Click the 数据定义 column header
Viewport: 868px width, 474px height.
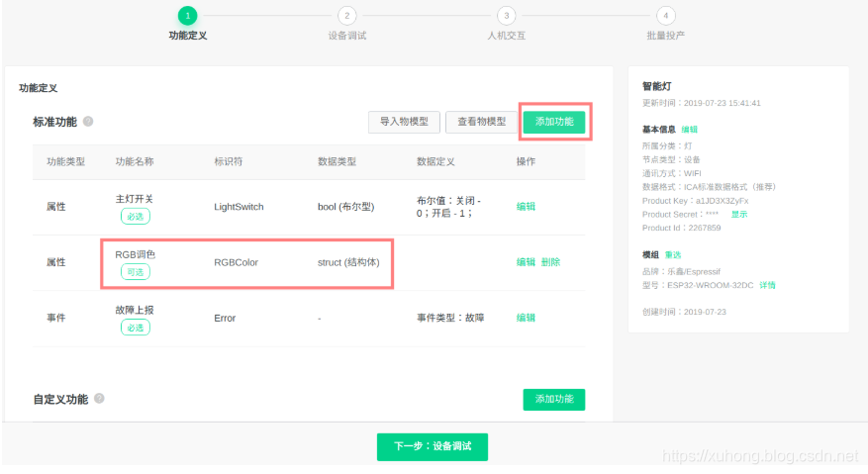[435, 161]
